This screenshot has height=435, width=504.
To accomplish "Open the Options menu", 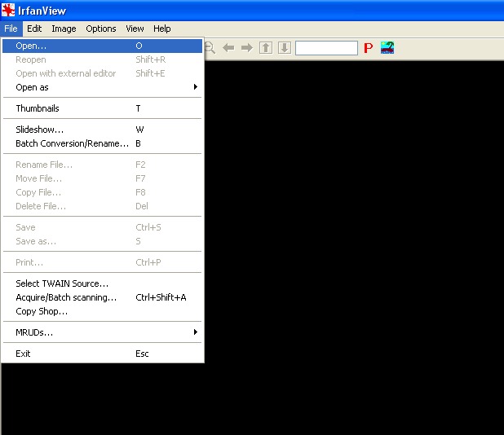I will [x=101, y=29].
